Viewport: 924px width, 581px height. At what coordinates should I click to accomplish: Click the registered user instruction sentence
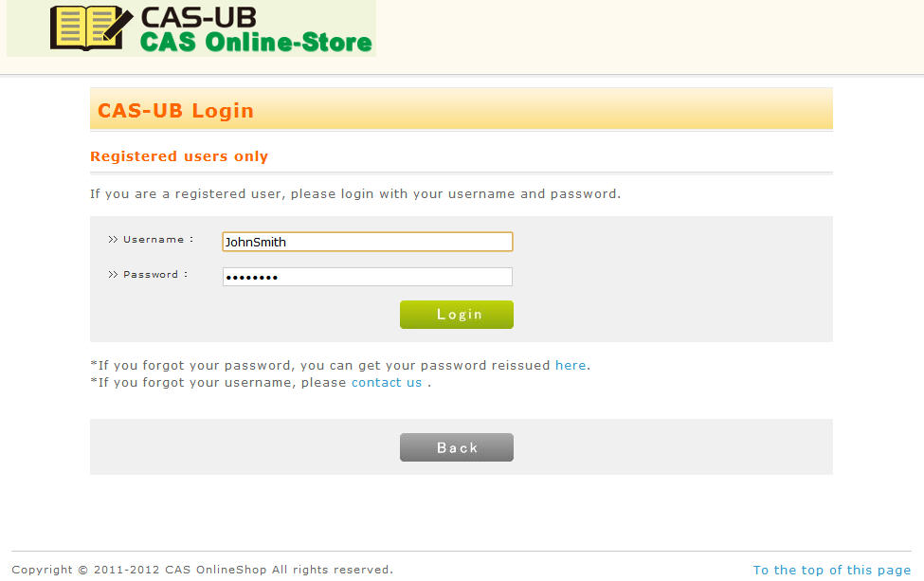355,194
